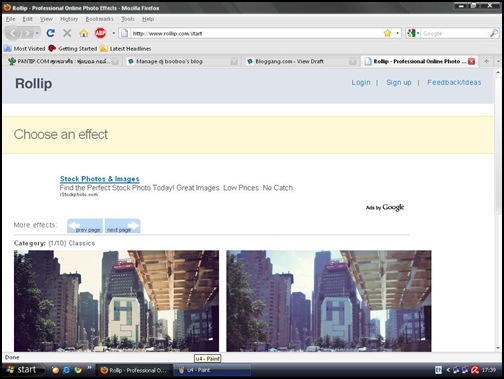Screen dimensions: 504x379
Task: Close the Rollip tab with red X
Action: 471,61
